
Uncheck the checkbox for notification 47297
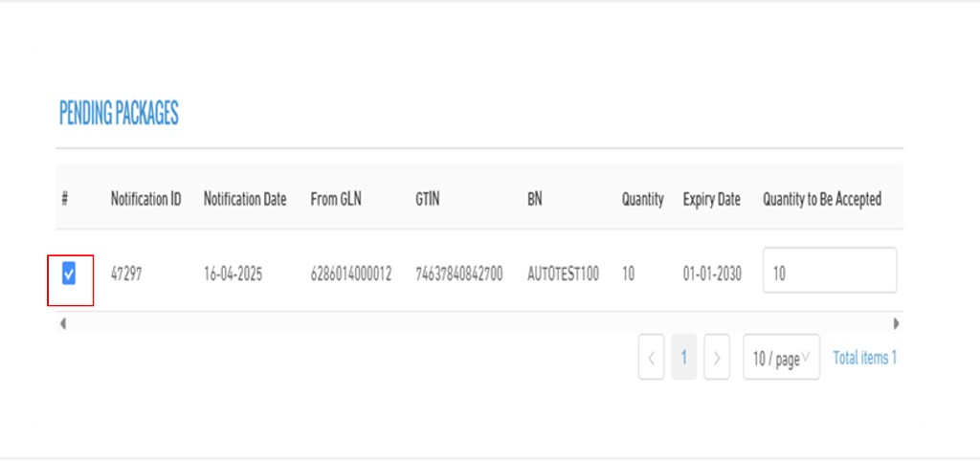tap(69, 275)
